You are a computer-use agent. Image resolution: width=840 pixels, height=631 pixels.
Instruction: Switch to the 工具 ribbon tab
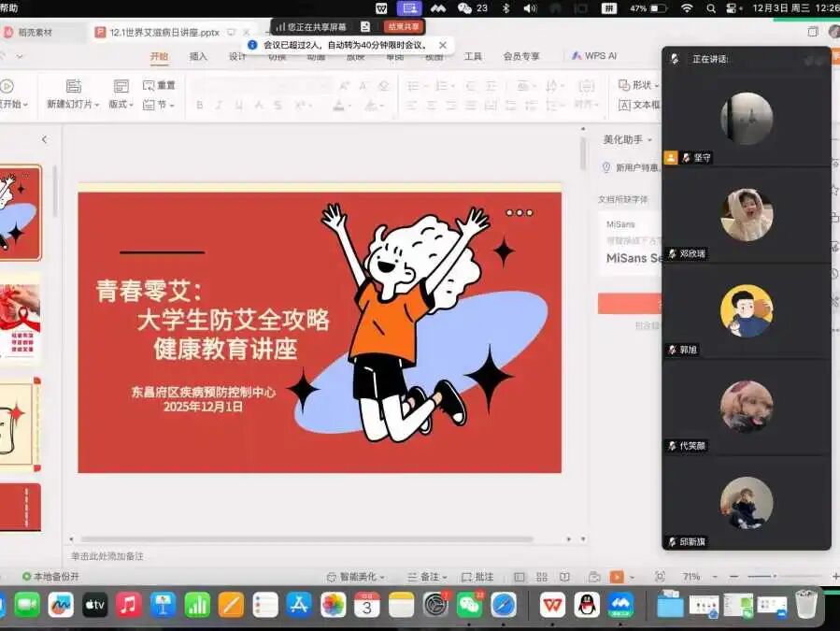point(473,56)
